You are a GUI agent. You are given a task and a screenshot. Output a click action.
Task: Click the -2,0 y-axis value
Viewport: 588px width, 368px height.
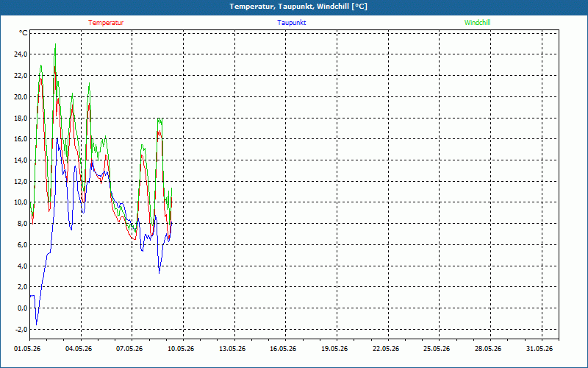tap(21, 329)
